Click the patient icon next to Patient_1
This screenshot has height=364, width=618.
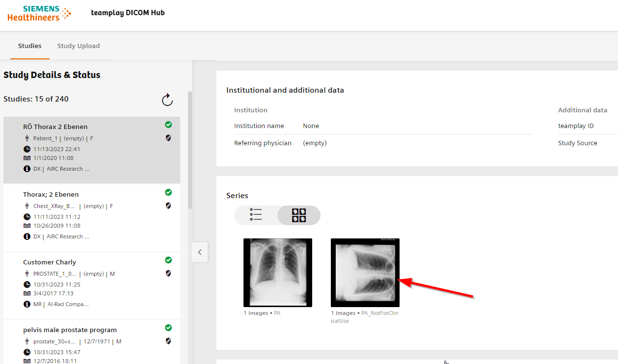[27, 138]
